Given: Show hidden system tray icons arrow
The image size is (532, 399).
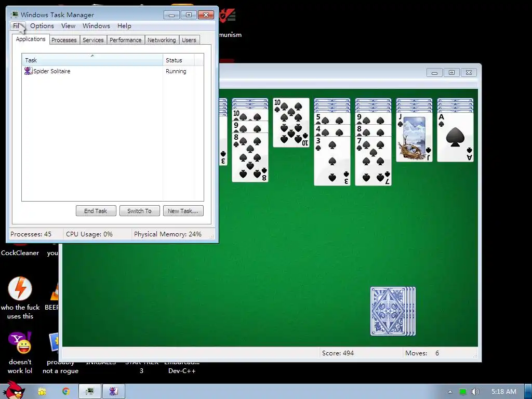Looking at the screenshot, I should 450,392.
